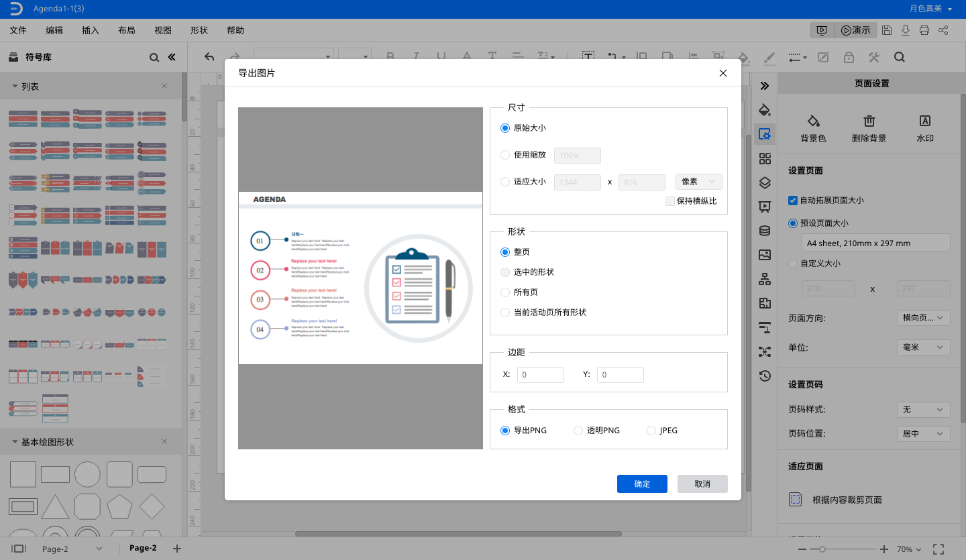966x560 pixels.
Task: Click zoom in plus button
Action: 884,549
